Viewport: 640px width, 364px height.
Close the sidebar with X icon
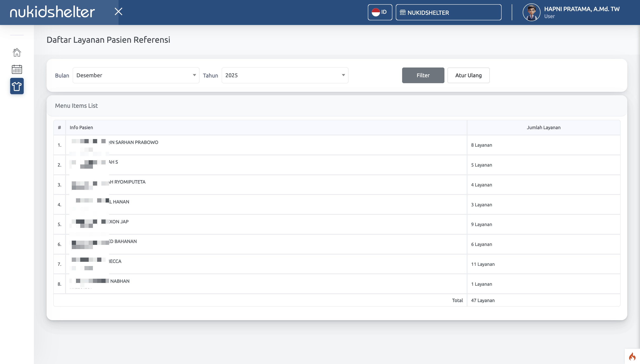pyautogui.click(x=119, y=11)
